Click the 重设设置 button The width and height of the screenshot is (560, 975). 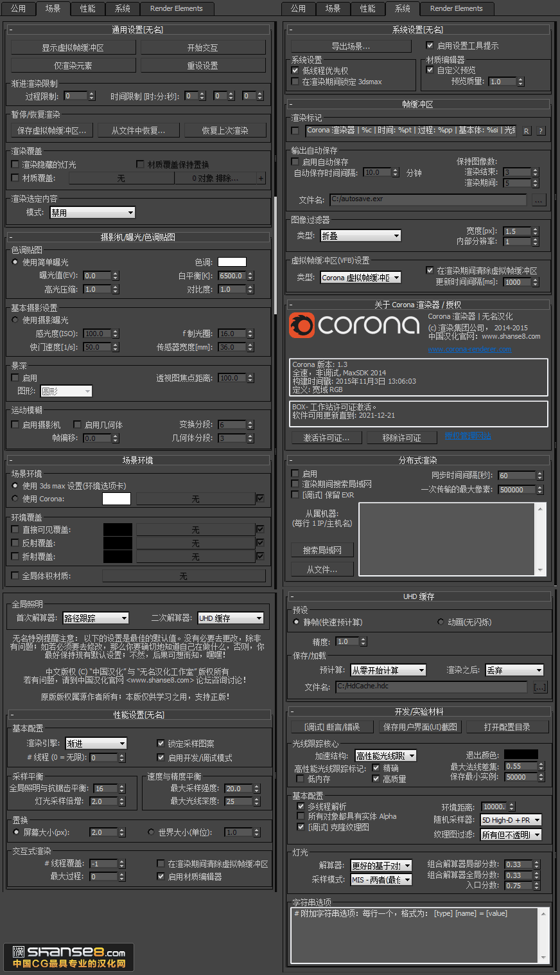(203, 66)
